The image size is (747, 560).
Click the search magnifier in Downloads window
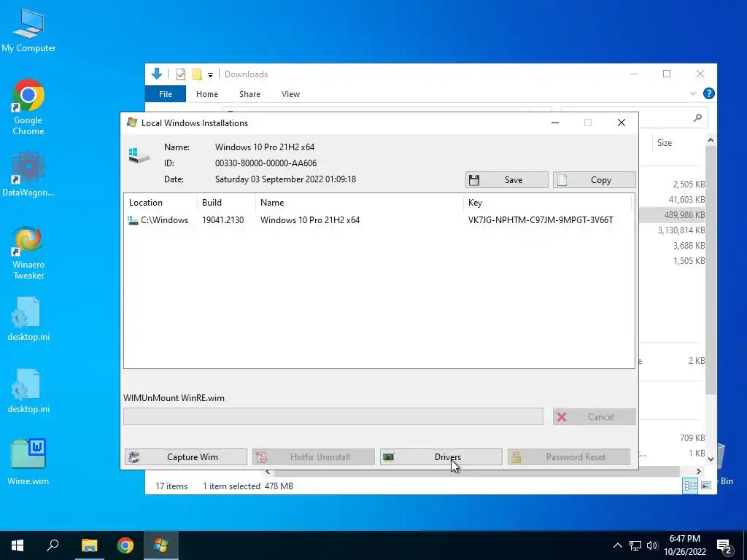click(x=697, y=117)
